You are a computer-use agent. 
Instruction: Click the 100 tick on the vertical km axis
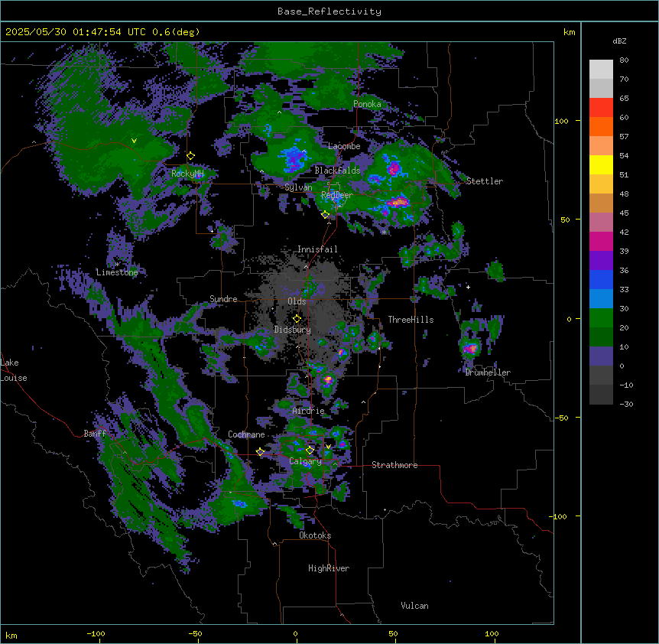tap(561, 121)
